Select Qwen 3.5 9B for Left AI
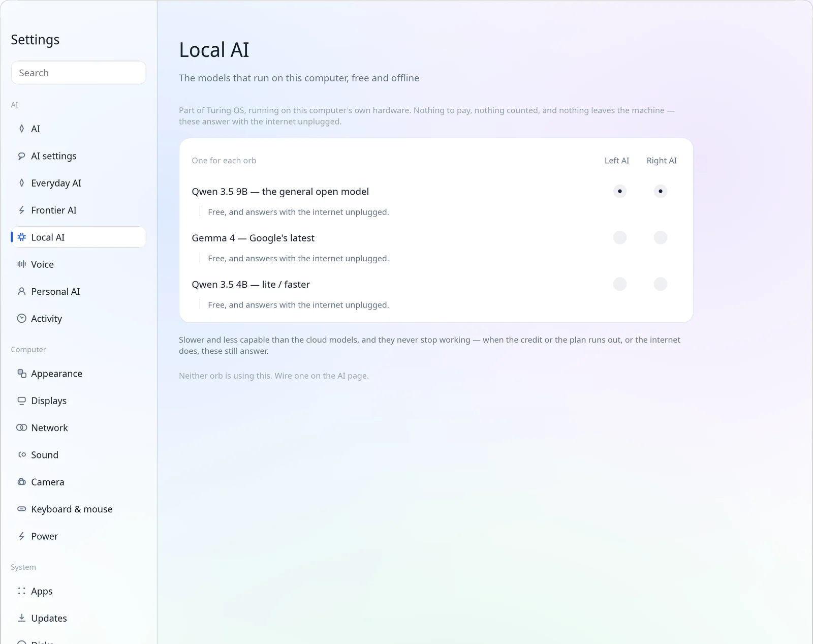The height and width of the screenshot is (644, 813). (x=619, y=191)
